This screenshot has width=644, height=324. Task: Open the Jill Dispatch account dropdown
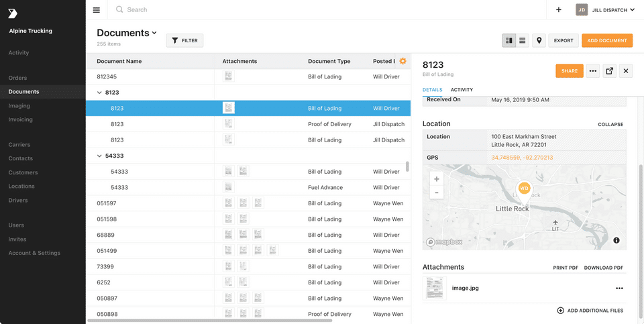pyautogui.click(x=614, y=10)
